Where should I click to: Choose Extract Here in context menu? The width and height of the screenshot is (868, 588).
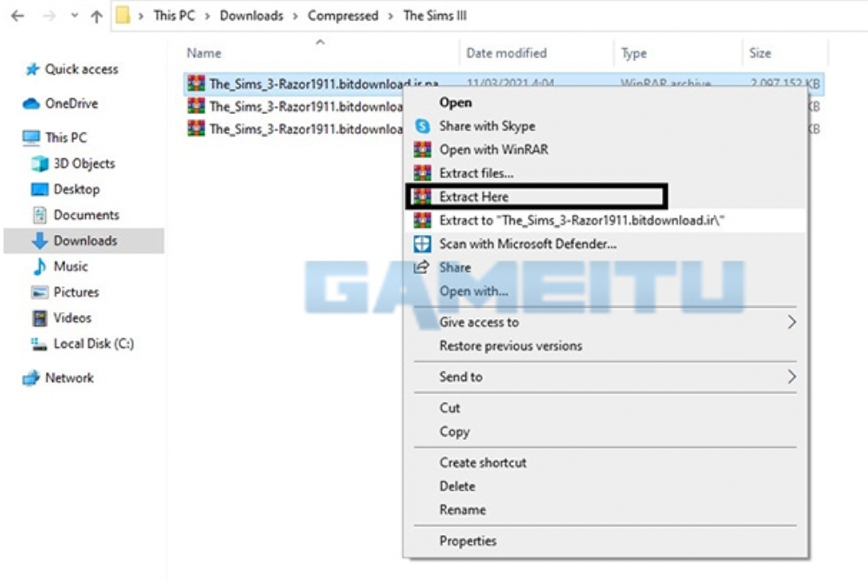473,197
